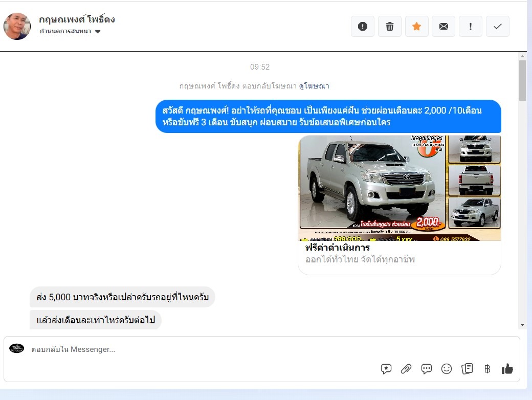Open the emoji picker smiley icon

pyautogui.click(x=447, y=369)
